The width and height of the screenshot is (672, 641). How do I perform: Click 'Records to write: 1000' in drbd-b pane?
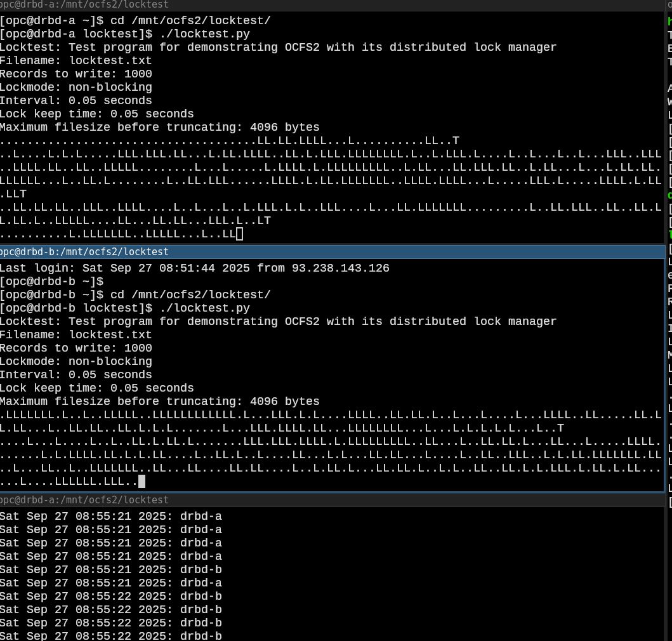[x=76, y=348]
